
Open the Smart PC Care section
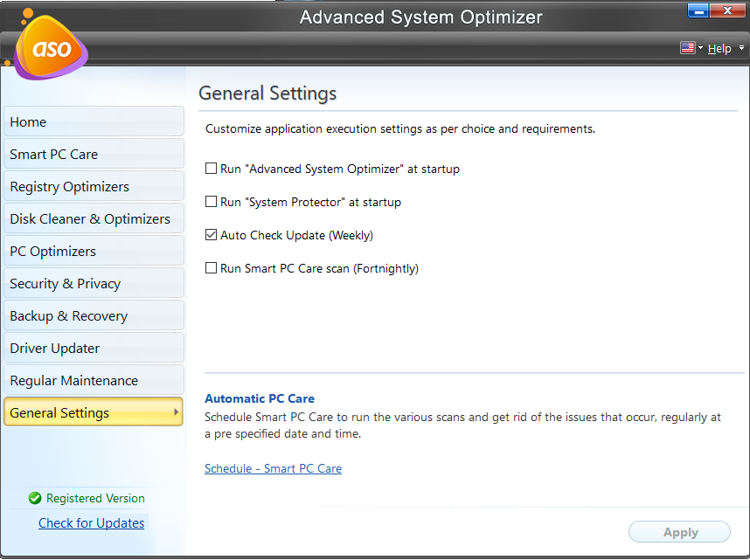94,155
